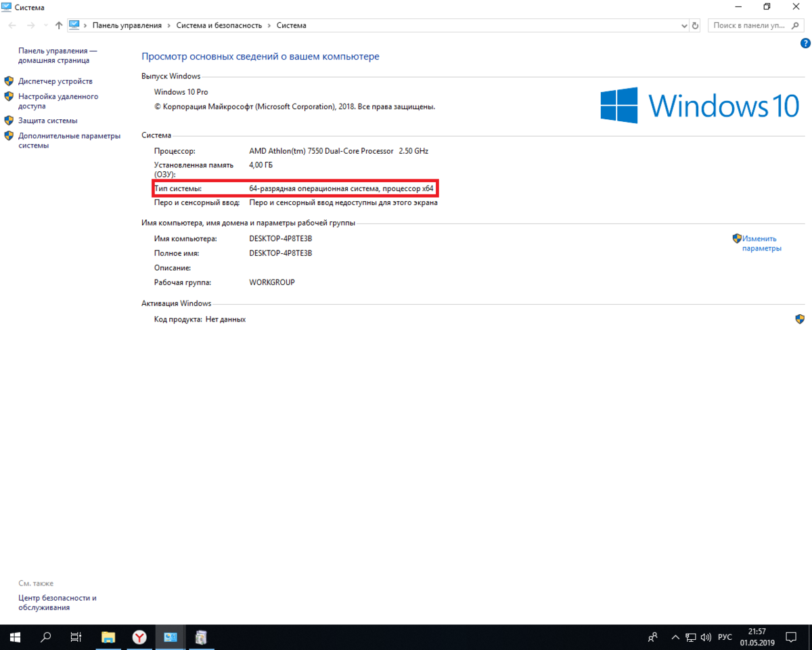Expand chevron before Панель управления breadcrumb
812x650 pixels.
coord(85,25)
